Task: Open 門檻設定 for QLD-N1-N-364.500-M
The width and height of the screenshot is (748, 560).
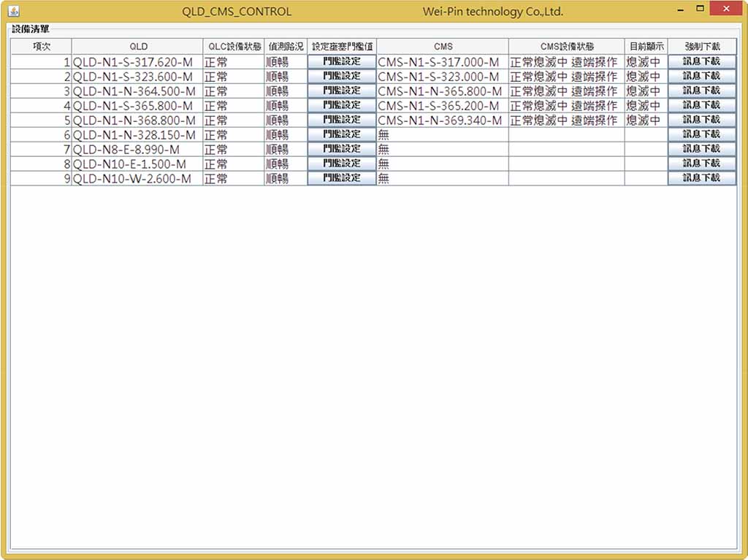Action: [342, 91]
